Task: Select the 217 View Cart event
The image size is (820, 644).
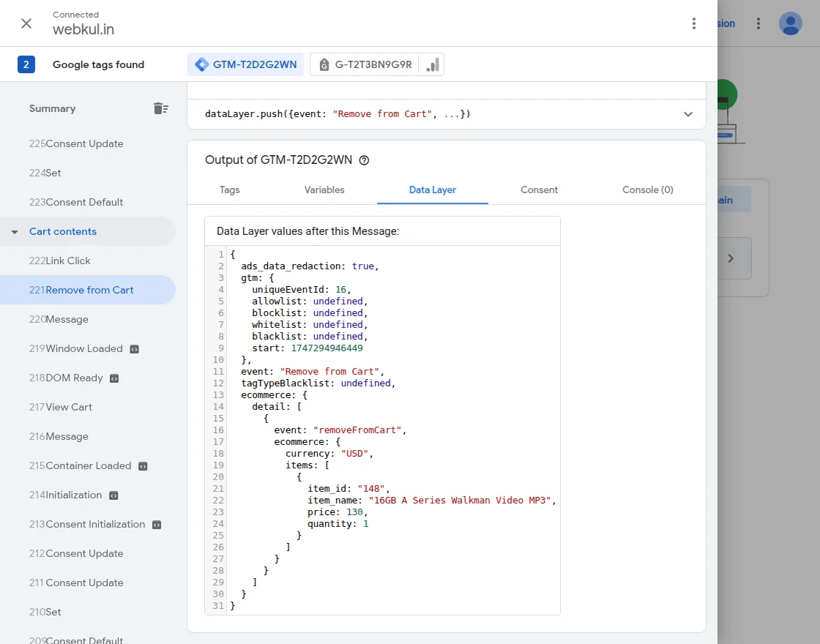Action: tap(68, 407)
